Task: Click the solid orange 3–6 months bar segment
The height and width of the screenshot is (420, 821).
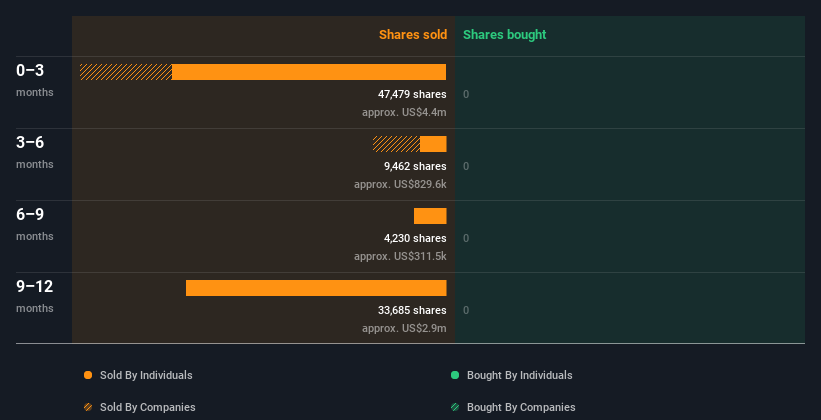Action: click(x=433, y=144)
